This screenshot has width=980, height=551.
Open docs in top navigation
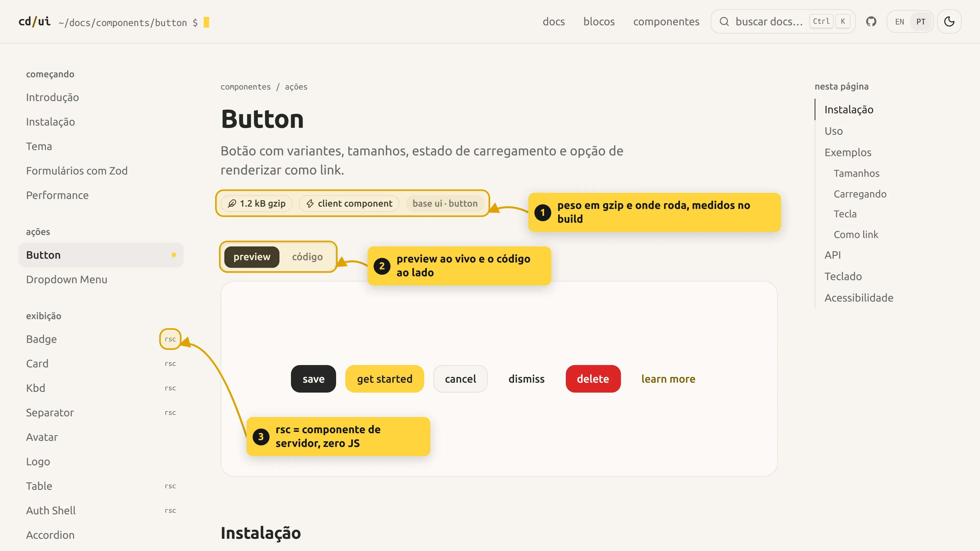554,22
